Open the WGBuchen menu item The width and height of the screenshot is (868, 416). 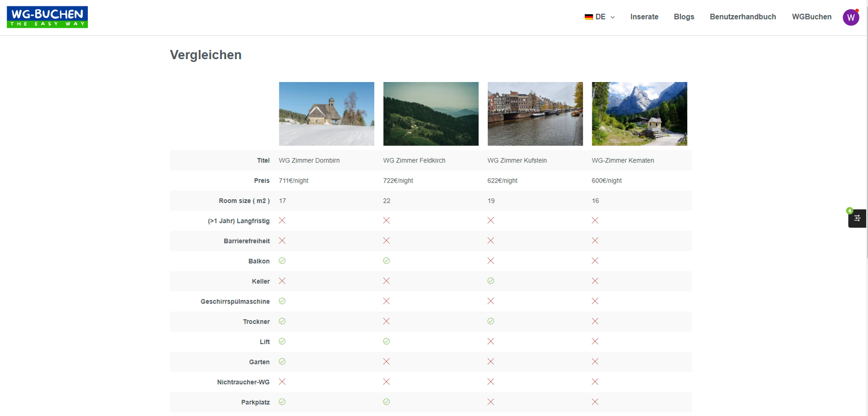point(811,17)
